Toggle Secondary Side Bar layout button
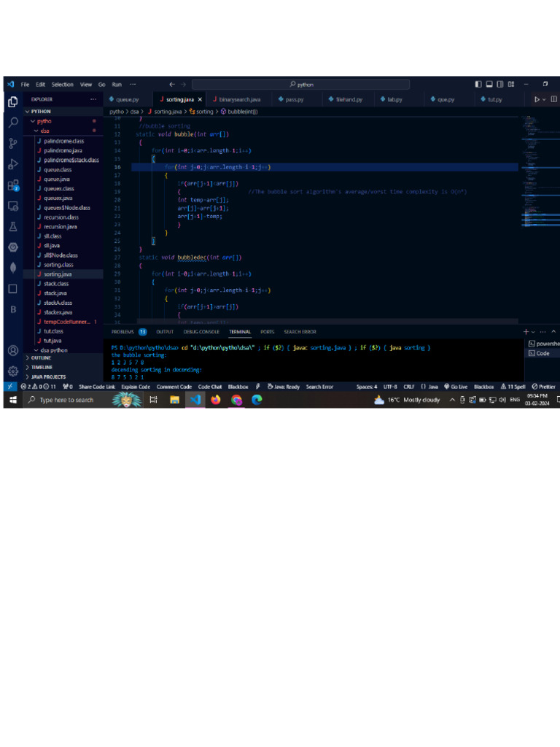 coord(500,84)
